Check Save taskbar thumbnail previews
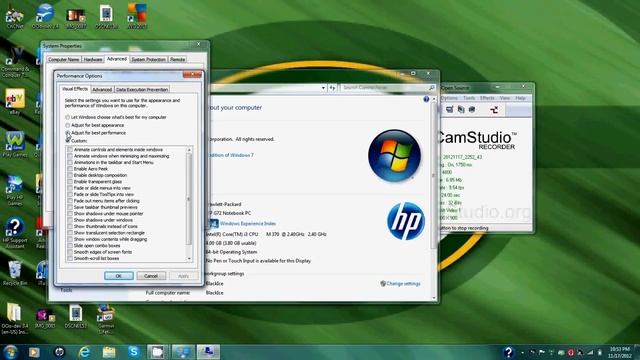 point(70,207)
